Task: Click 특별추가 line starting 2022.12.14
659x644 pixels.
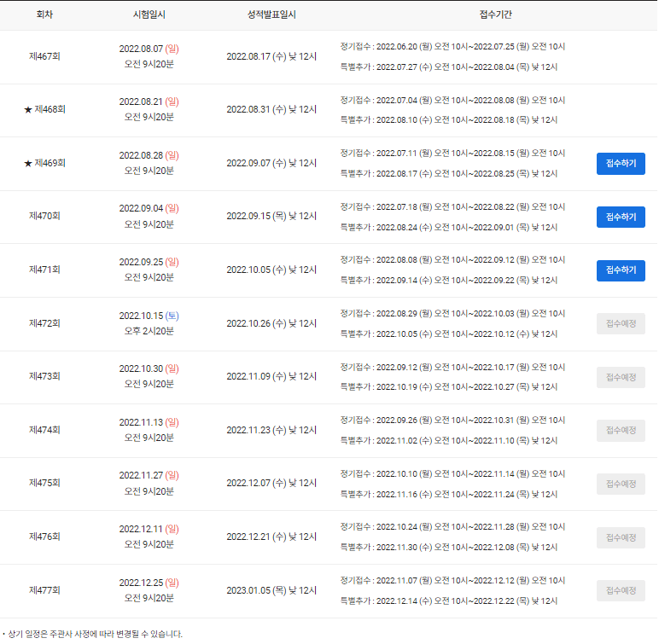Action: pyautogui.click(x=449, y=601)
